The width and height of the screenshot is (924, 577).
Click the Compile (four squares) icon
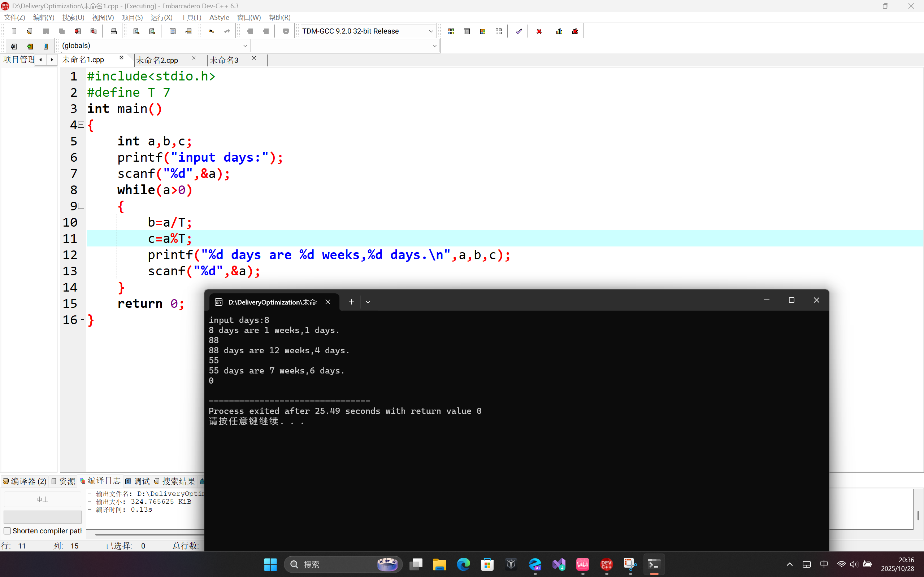(x=451, y=31)
